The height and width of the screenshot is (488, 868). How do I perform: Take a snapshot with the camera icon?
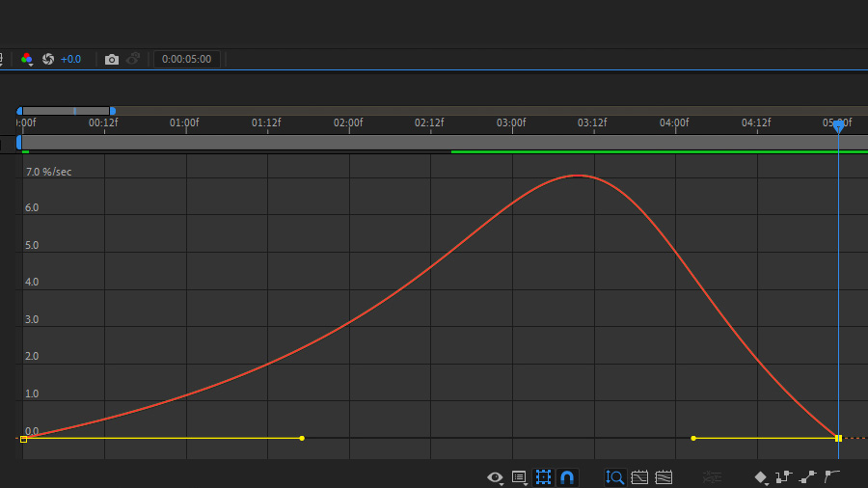tap(112, 59)
